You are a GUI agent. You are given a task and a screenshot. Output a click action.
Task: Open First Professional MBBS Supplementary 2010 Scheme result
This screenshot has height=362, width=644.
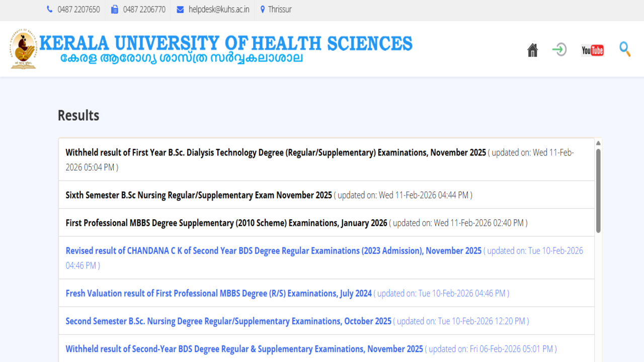(x=226, y=223)
